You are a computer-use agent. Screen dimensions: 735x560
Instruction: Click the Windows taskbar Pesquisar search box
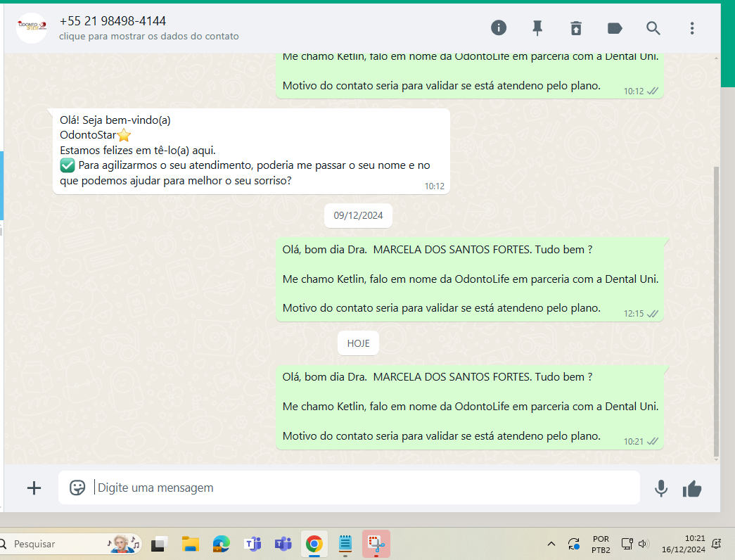coord(70,544)
